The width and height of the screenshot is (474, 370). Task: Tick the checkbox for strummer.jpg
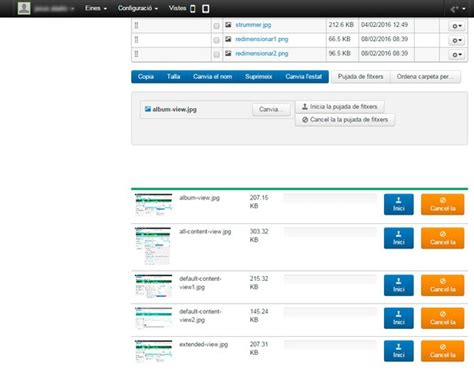click(217, 26)
